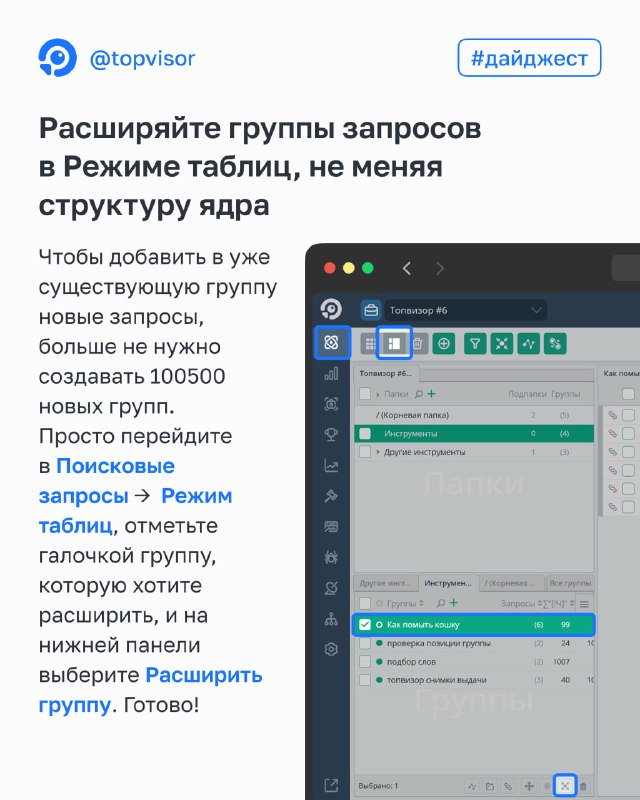The height and width of the screenshot is (800, 640).
Task: Click the green add circle-plus toolbar button
Action: [444, 344]
